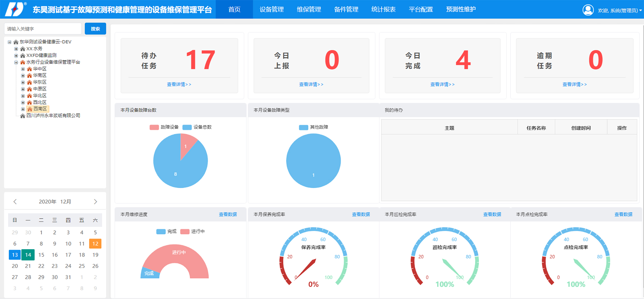Screen dimensions: 644x299
Task: Click the 创建时间 column header
Action: click(x=581, y=128)
